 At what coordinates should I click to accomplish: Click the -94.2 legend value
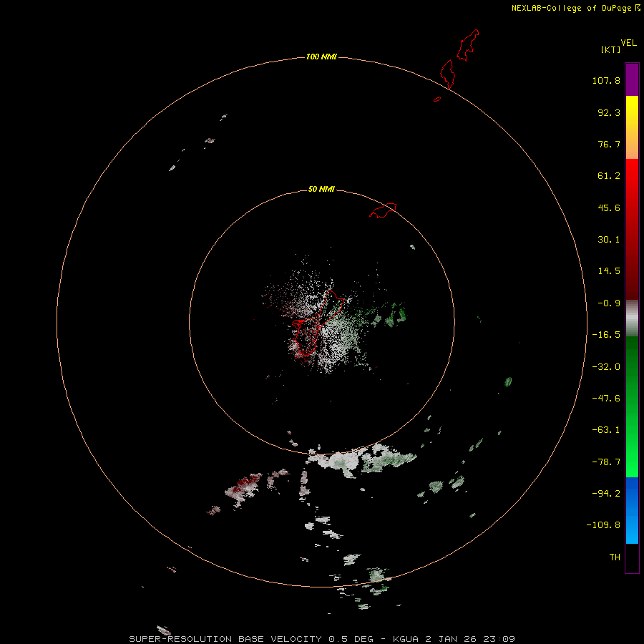coord(606,493)
